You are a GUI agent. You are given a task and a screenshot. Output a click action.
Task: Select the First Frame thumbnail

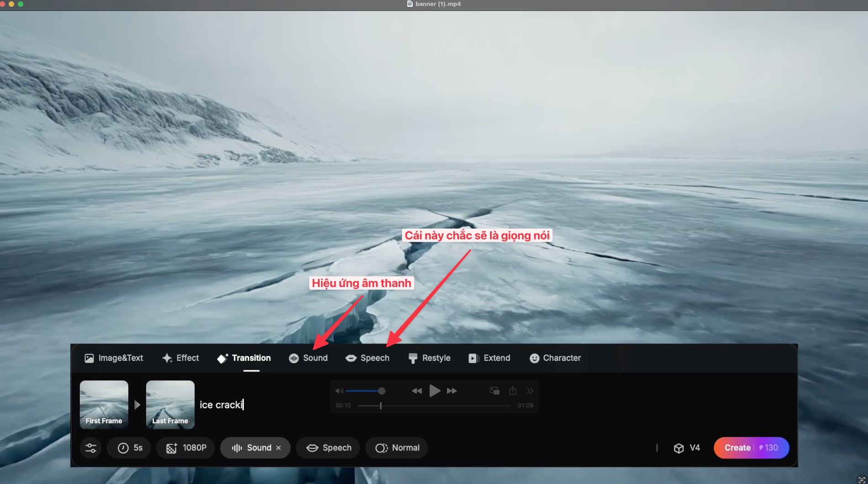coord(104,405)
